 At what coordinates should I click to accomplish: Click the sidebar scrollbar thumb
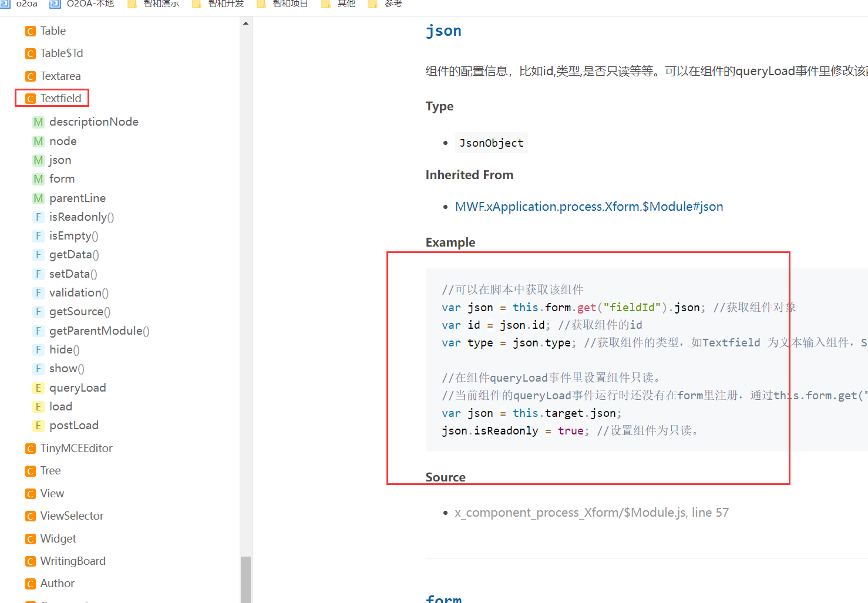[x=245, y=579]
